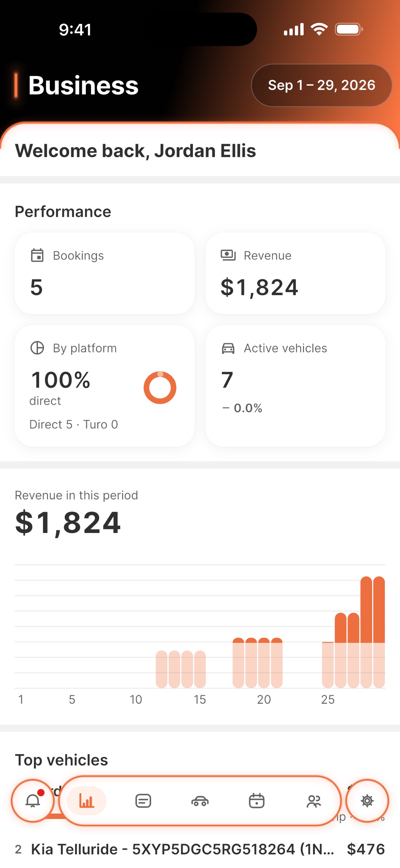
Task: Tap the Business page title
Action: tap(83, 85)
